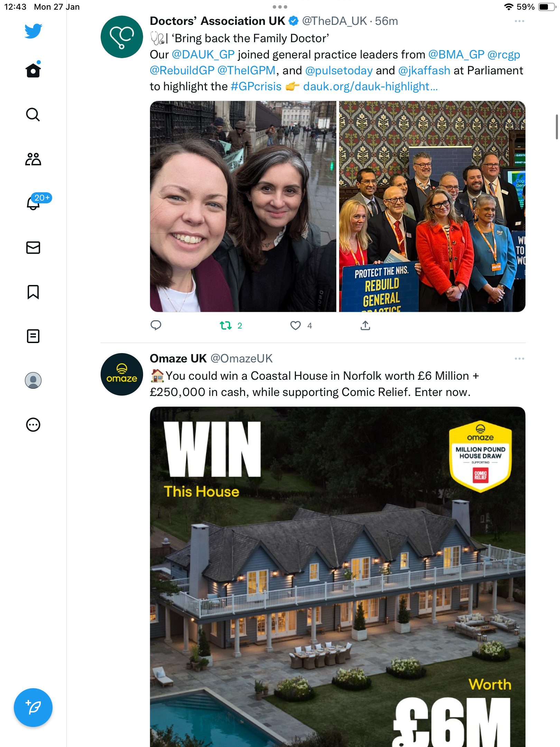The width and height of the screenshot is (560, 747).
Task: Open the Messages envelope icon
Action: pyautogui.click(x=33, y=248)
